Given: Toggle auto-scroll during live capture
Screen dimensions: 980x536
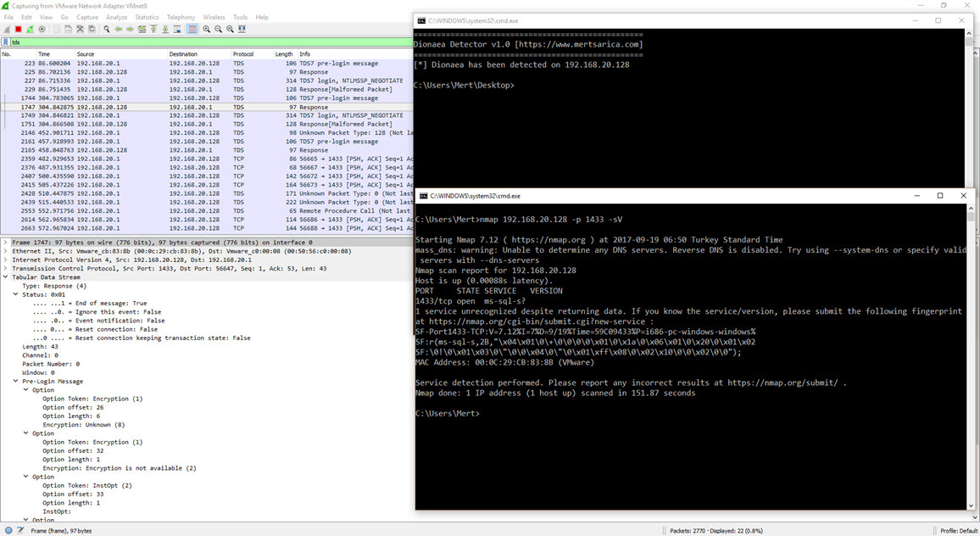Looking at the screenshot, I should coord(177,30).
